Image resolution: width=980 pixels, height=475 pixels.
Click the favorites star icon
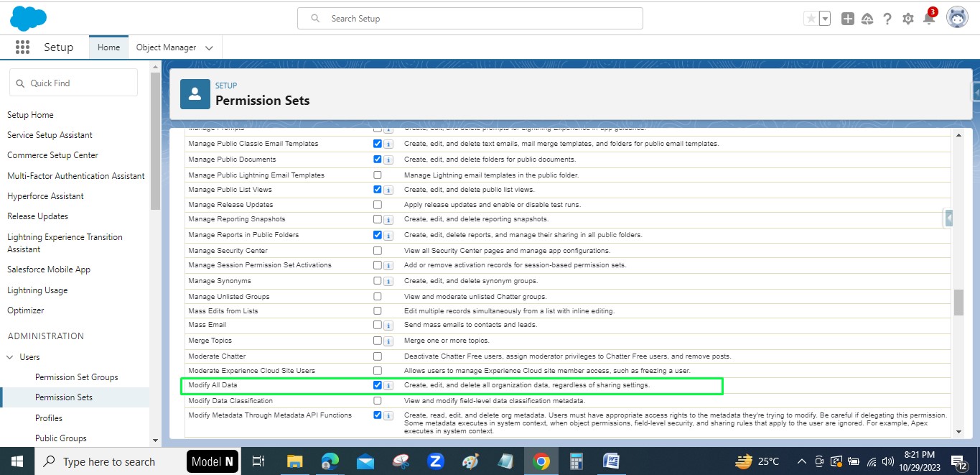click(x=811, y=19)
